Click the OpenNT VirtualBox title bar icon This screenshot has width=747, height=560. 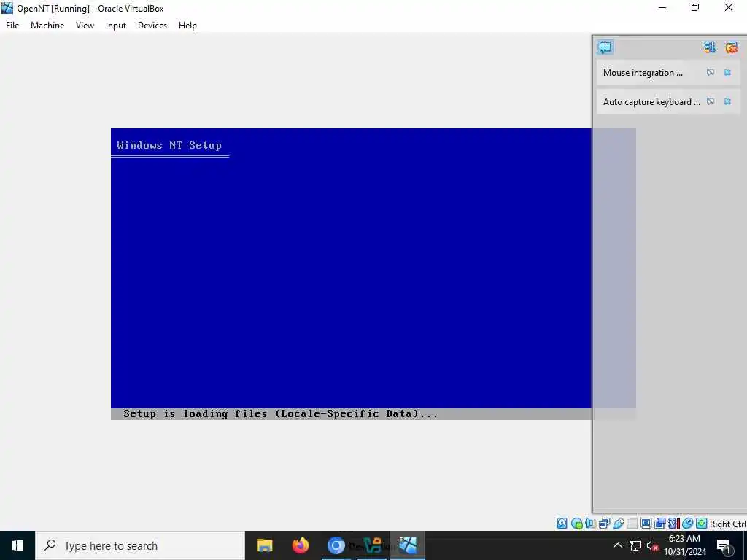7,8
